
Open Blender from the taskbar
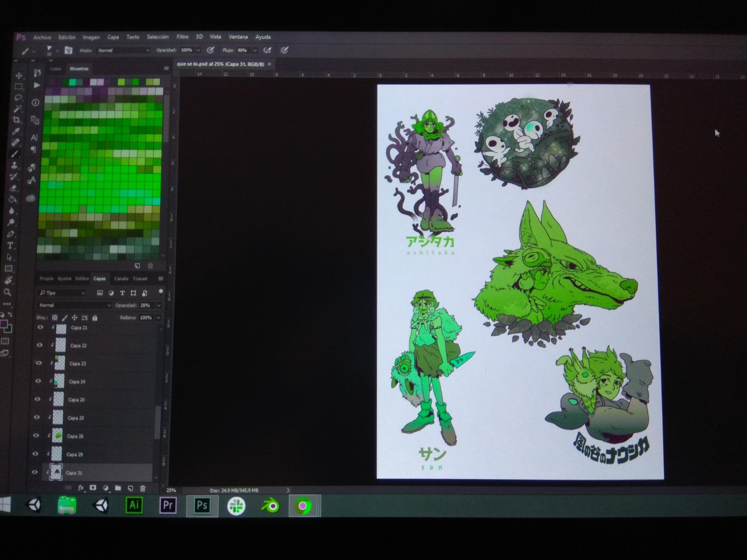point(270,506)
